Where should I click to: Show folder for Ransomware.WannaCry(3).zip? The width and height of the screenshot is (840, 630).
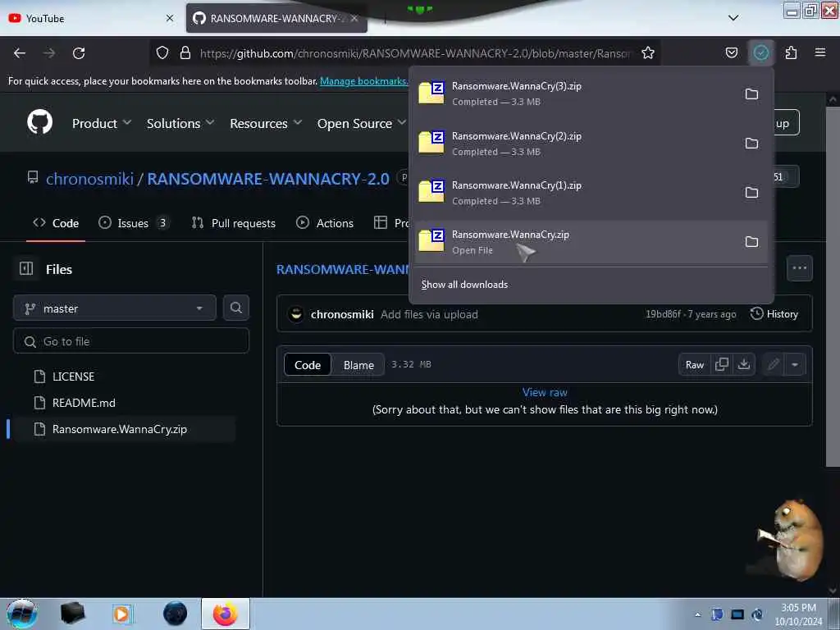coord(751,94)
